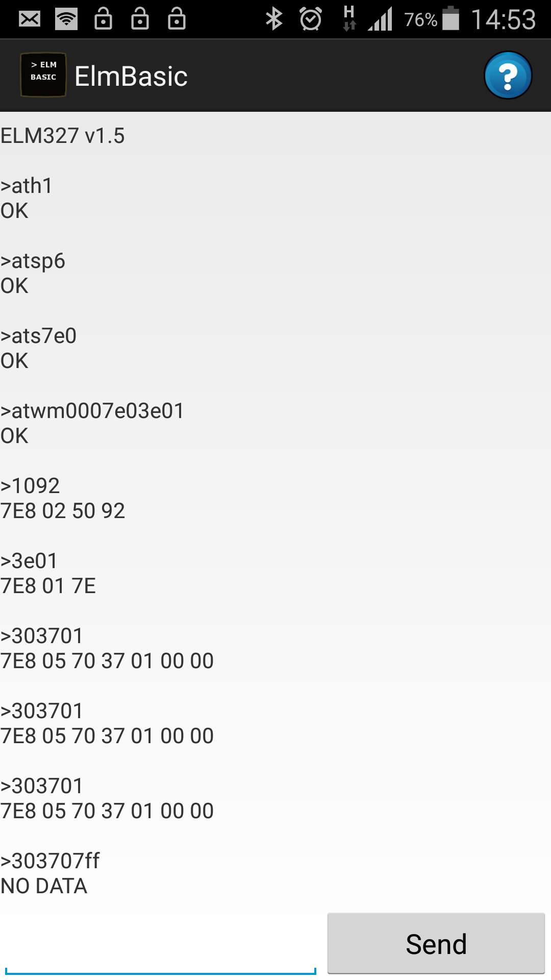
Task: Open the blue help question mark icon
Action: [x=508, y=76]
